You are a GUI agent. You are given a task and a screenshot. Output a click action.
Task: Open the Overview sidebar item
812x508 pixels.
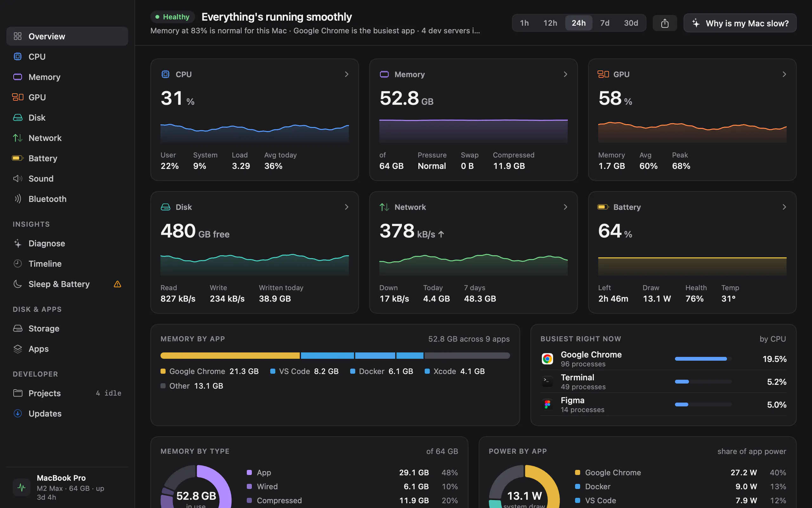(67, 36)
